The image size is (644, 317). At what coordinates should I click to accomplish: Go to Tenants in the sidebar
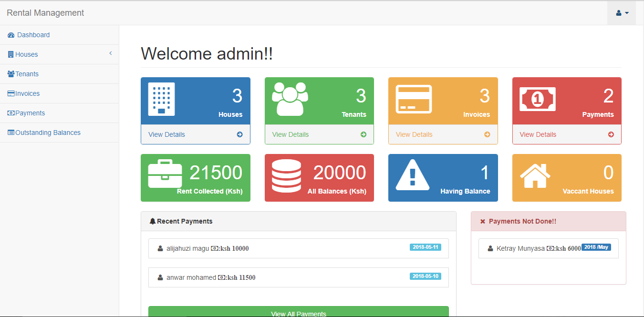click(x=59, y=74)
